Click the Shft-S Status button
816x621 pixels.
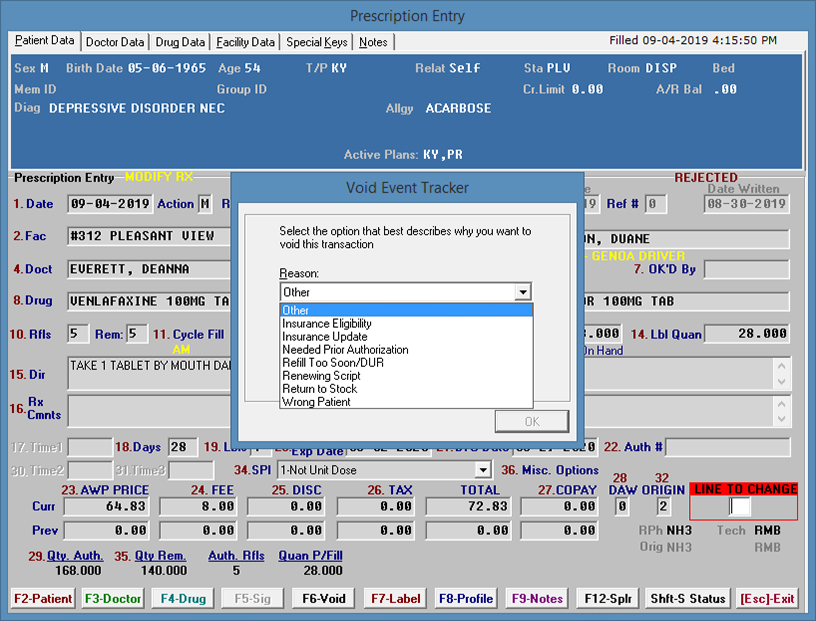(x=687, y=599)
